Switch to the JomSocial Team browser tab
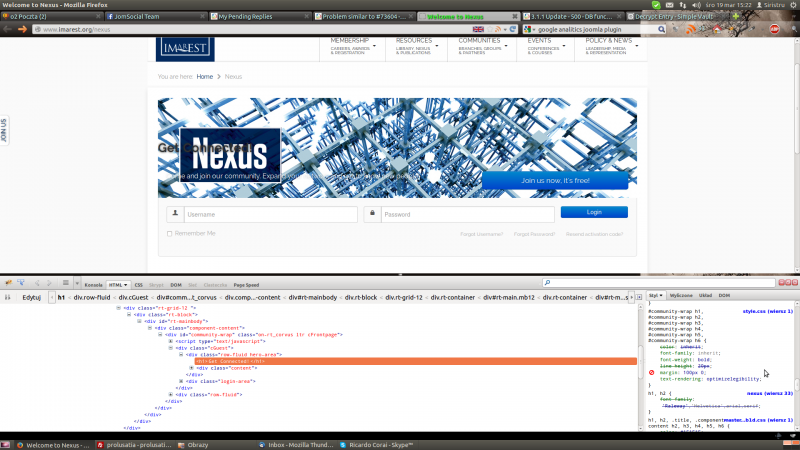This screenshot has height=450, width=800. pyautogui.click(x=156, y=16)
